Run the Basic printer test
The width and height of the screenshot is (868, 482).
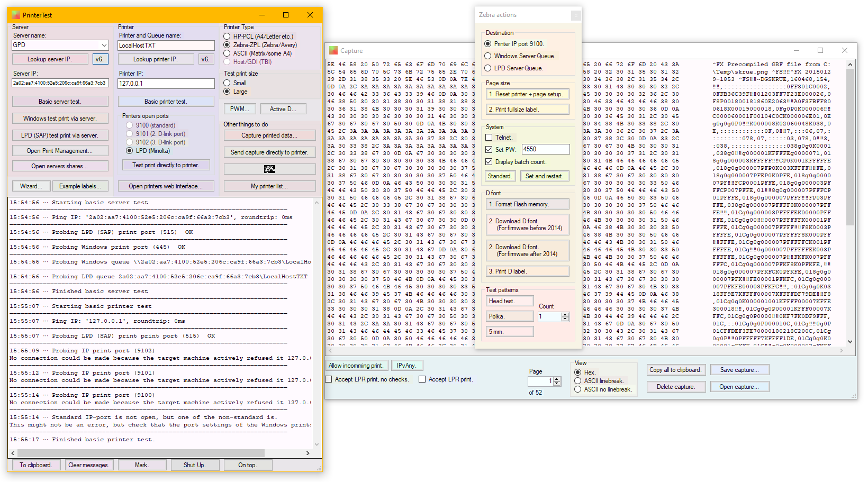coord(166,102)
